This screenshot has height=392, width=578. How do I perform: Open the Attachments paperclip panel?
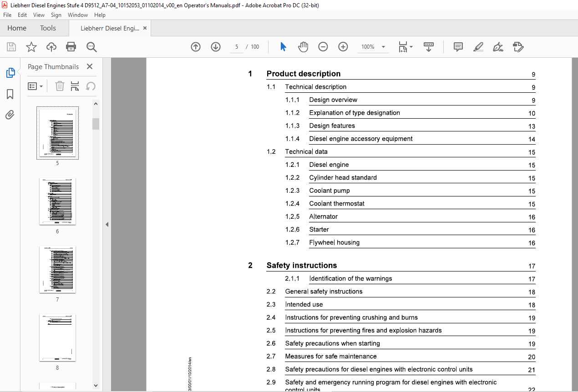(10, 115)
